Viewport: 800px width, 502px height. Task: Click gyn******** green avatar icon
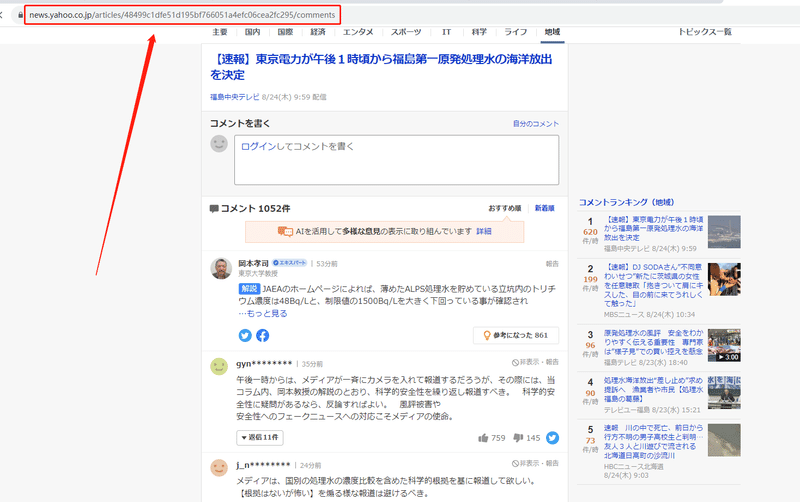(219, 366)
